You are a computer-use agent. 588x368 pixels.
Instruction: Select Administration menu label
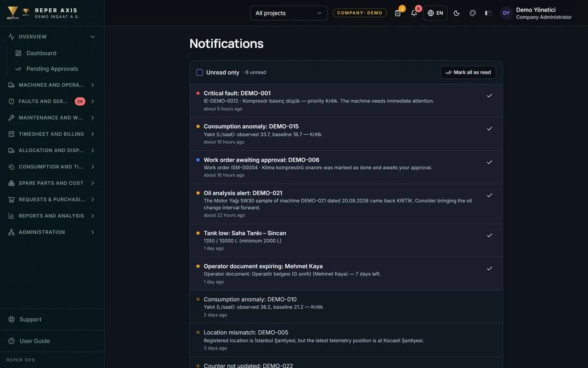[x=42, y=232]
